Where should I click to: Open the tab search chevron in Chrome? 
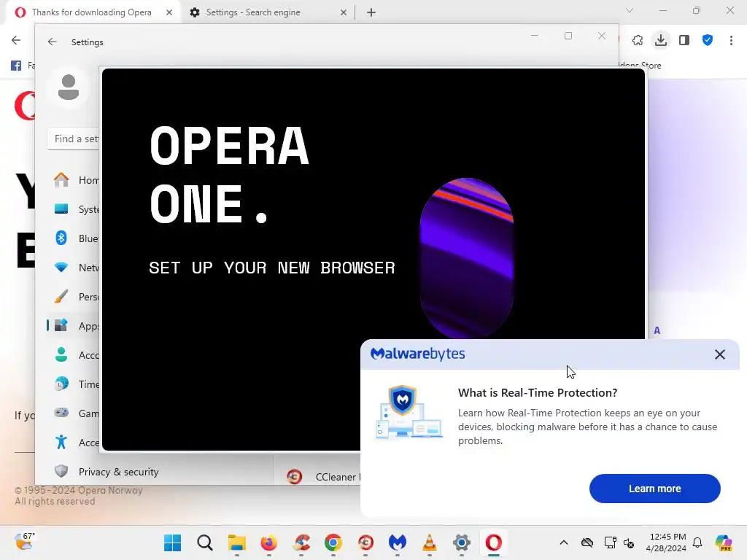click(x=630, y=10)
